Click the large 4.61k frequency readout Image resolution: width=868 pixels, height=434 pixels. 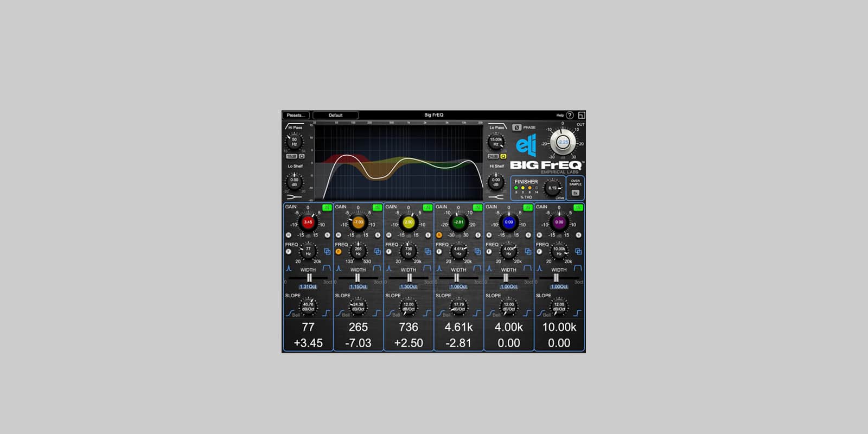tap(458, 327)
